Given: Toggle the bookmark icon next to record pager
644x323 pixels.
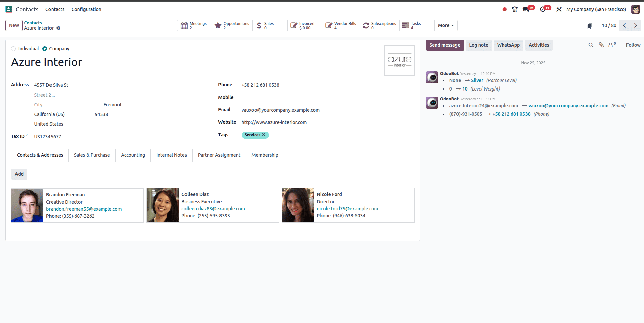Looking at the screenshot, I should [589, 25].
